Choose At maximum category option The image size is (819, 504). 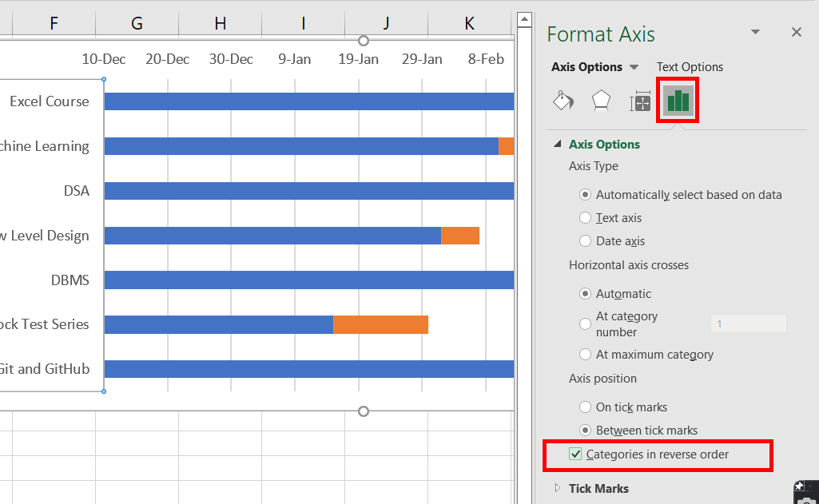[586, 355]
